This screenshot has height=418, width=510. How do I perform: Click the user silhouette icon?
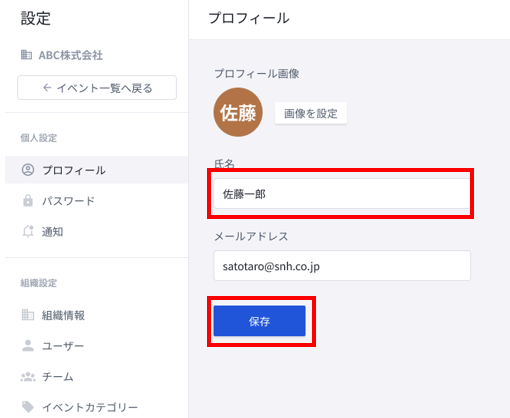click(x=28, y=345)
